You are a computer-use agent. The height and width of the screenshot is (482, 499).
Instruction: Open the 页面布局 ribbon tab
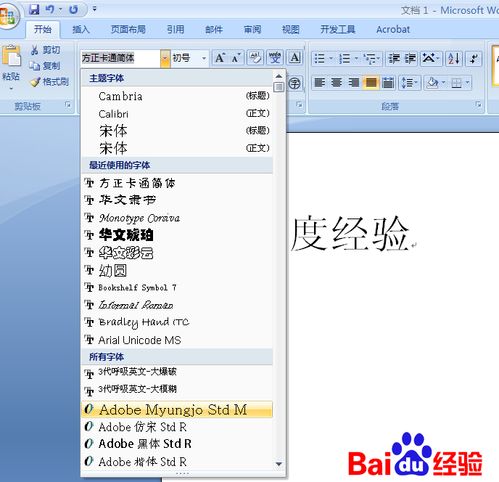coord(128,29)
